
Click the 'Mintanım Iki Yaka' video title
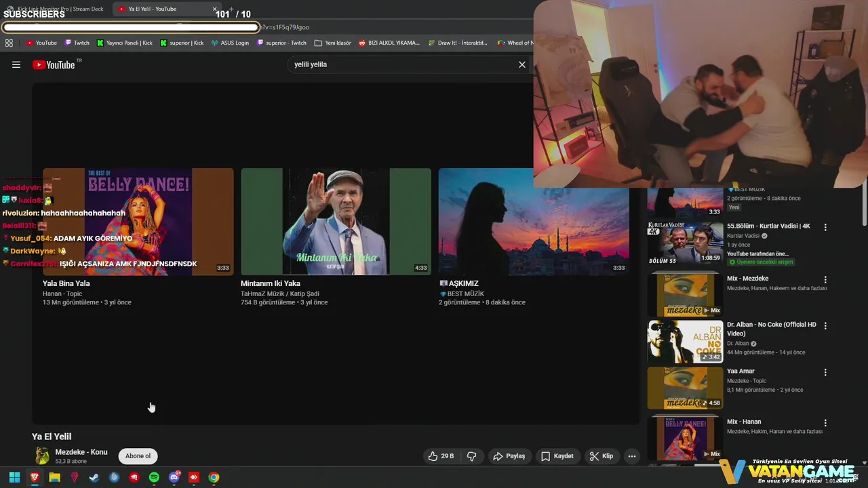(271, 283)
